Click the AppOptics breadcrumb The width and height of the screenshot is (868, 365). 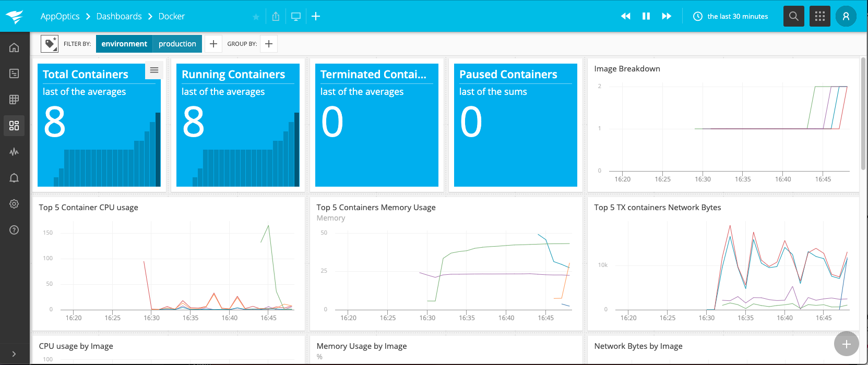pyautogui.click(x=60, y=16)
